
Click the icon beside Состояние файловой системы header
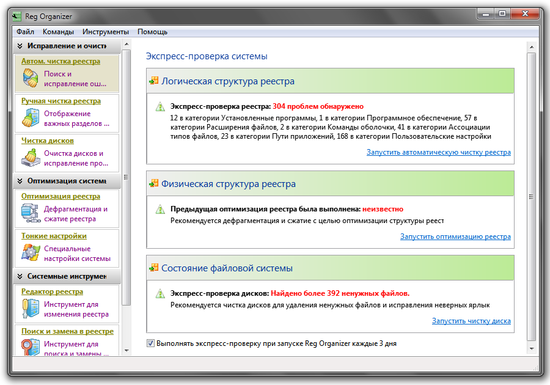pyautogui.click(x=154, y=268)
